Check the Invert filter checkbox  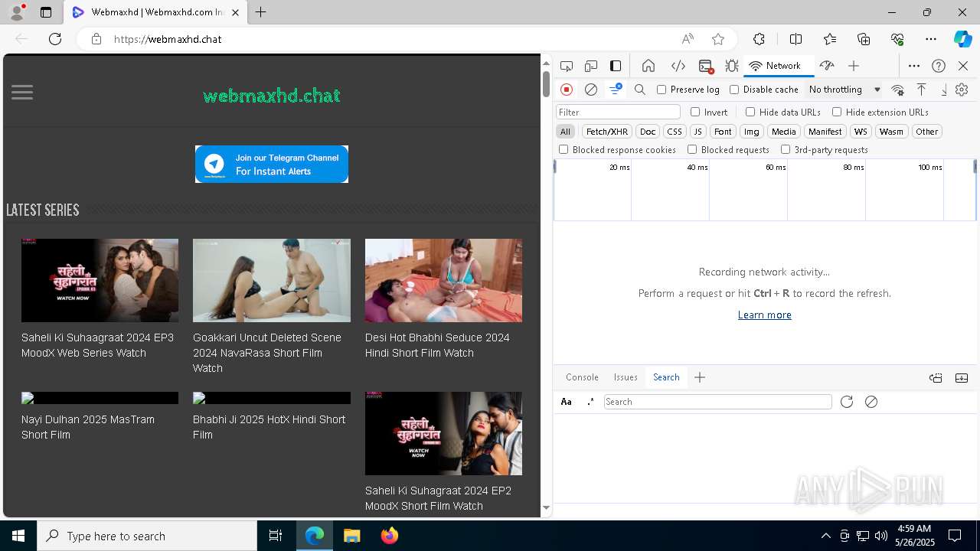click(x=695, y=112)
